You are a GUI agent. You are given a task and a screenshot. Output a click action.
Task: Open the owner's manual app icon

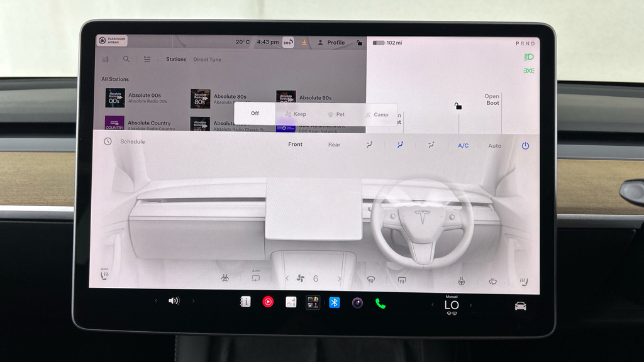[x=245, y=302]
